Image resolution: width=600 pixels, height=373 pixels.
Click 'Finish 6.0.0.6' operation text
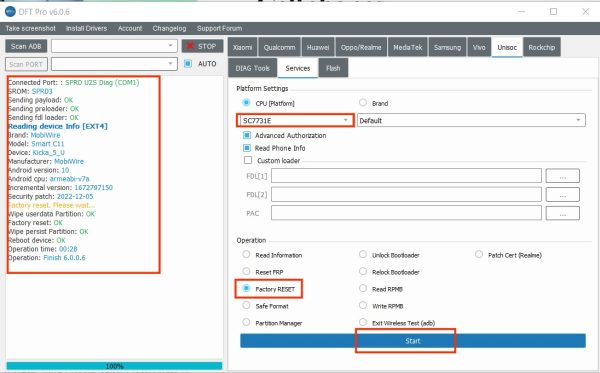[64, 257]
